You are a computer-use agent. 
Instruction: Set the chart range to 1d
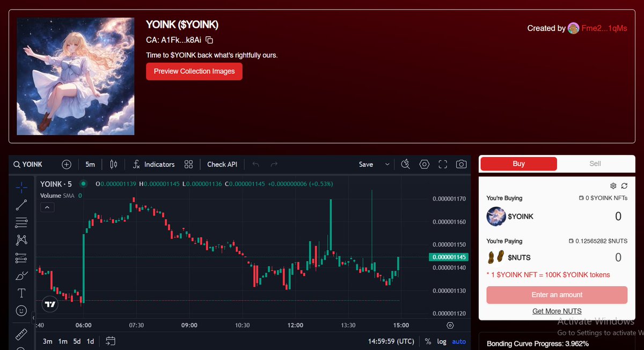point(91,341)
